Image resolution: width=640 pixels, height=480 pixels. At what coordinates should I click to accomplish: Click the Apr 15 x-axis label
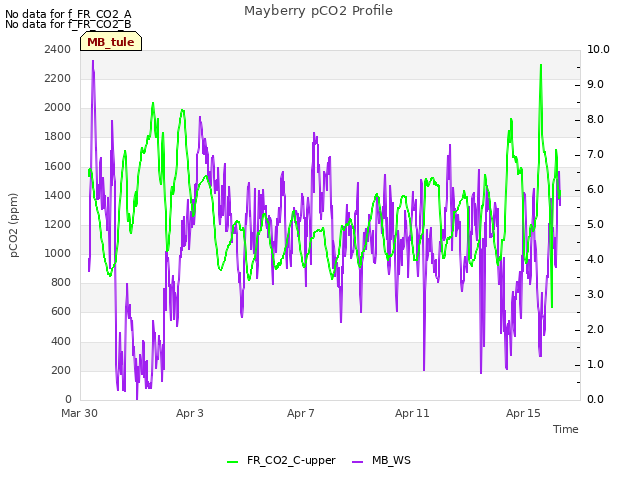coord(523,413)
